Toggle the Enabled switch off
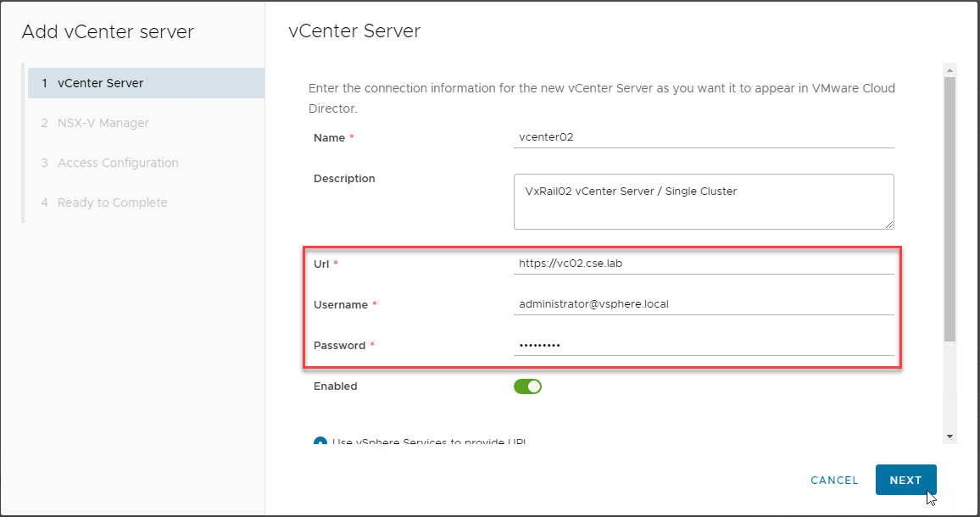This screenshot has width=980, height=517. [527, 386]
